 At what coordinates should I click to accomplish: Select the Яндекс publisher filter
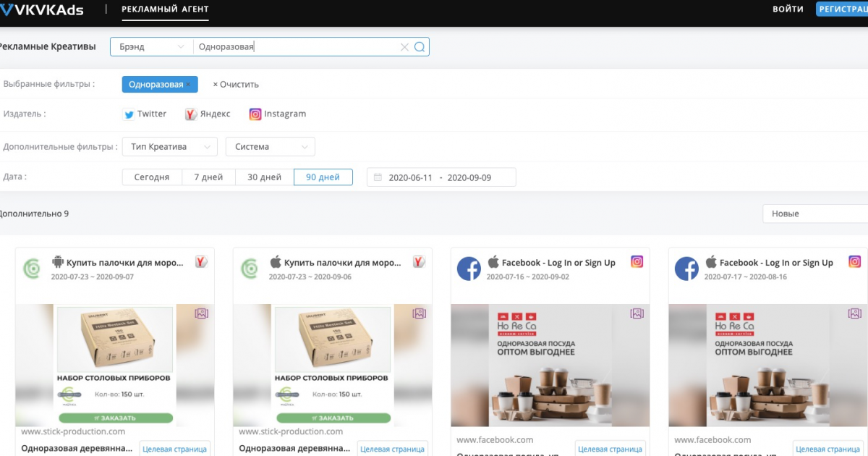pos(208,114)
